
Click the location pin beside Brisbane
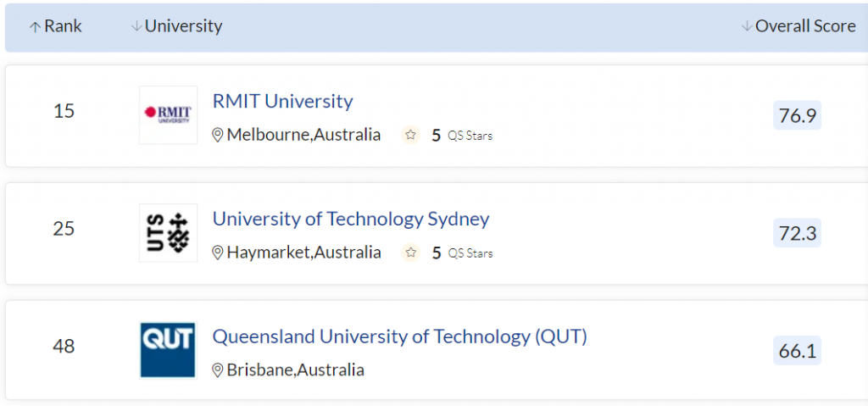click(218, 370)
